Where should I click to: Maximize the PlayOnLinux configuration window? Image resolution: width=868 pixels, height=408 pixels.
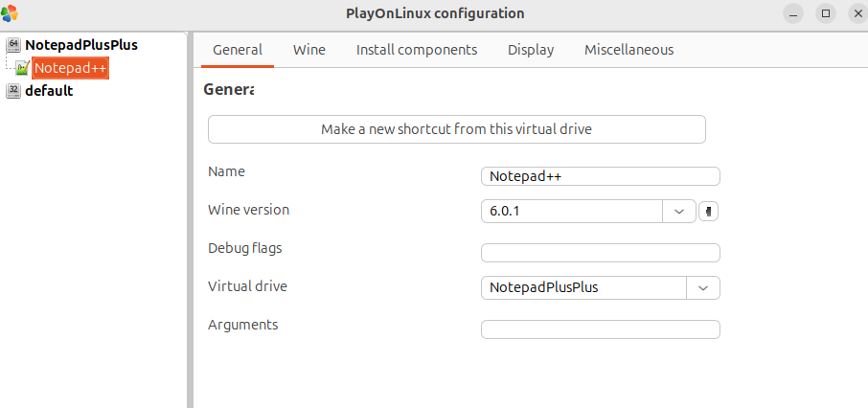[x=826, y=13]
